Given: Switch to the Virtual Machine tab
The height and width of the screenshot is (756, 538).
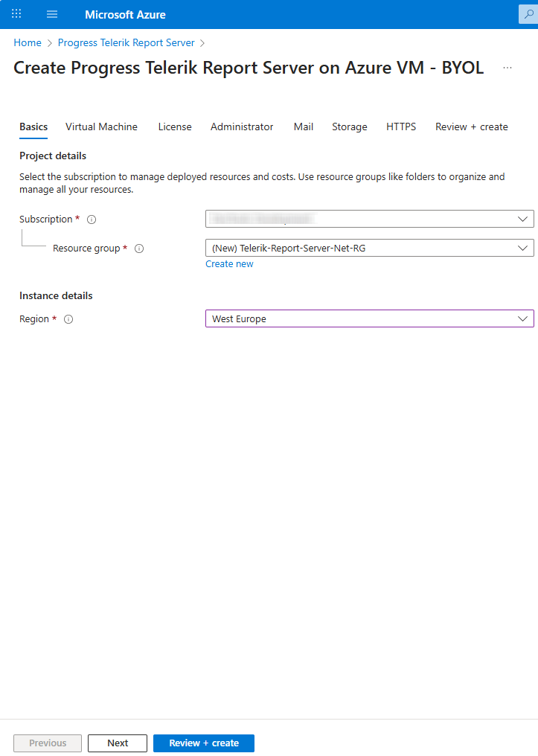Looking at the screenshot, I should 101,126.
